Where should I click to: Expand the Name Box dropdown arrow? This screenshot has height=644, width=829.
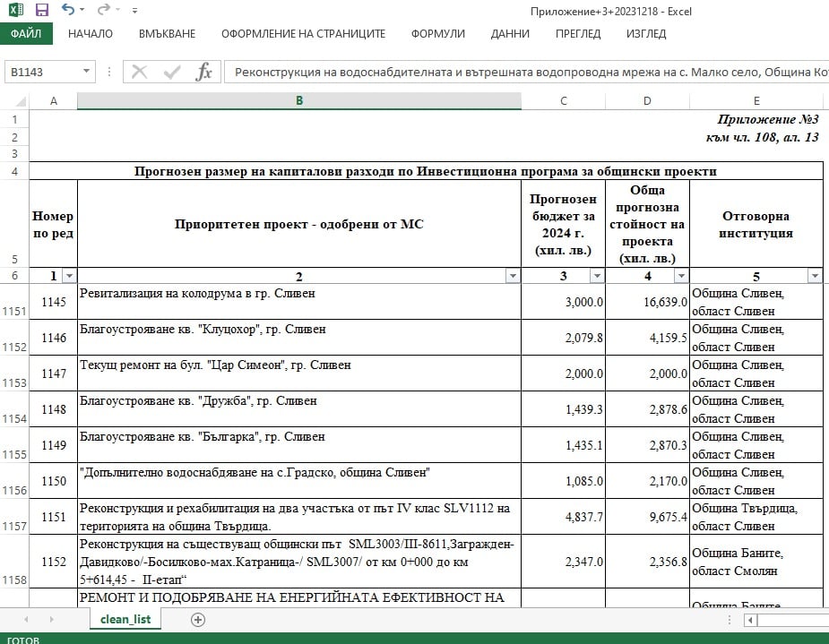[x=86, y=72]
